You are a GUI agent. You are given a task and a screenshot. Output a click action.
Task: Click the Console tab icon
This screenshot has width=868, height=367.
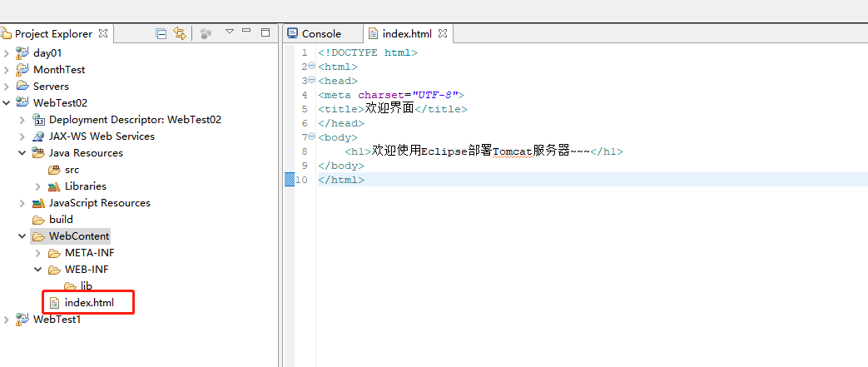[292, 34]
